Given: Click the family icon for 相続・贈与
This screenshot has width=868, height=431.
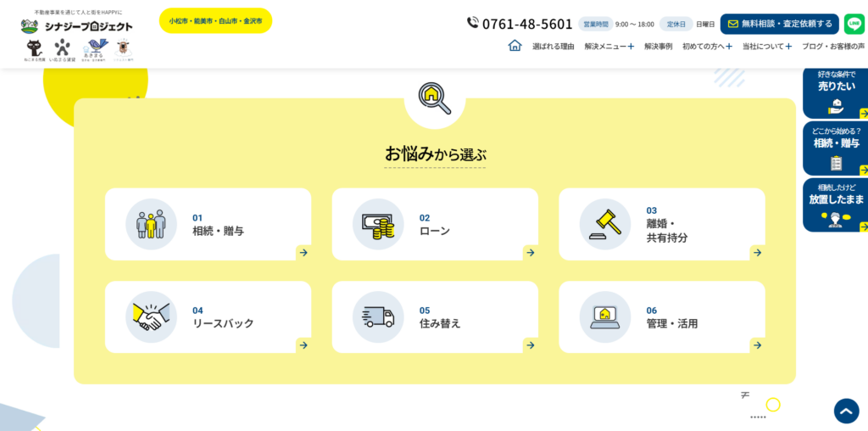Looking at the screenshot, I should pos(151,224).
